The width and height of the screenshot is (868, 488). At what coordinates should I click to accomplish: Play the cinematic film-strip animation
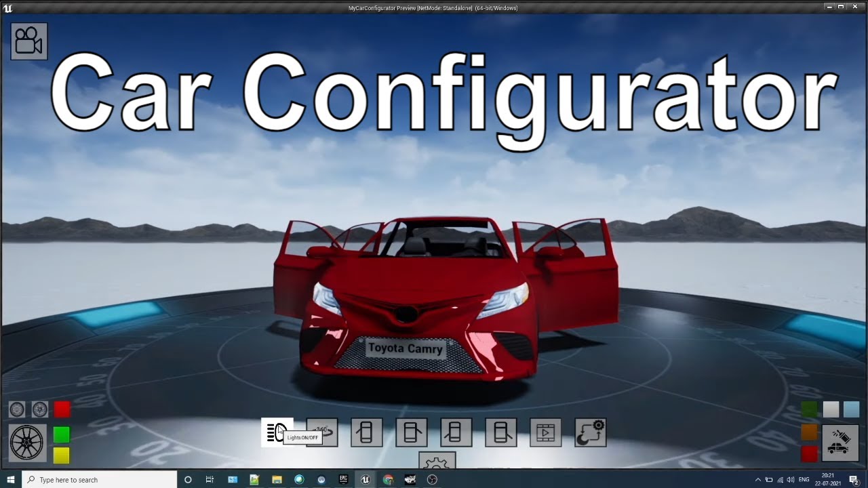tap(545, 432)
